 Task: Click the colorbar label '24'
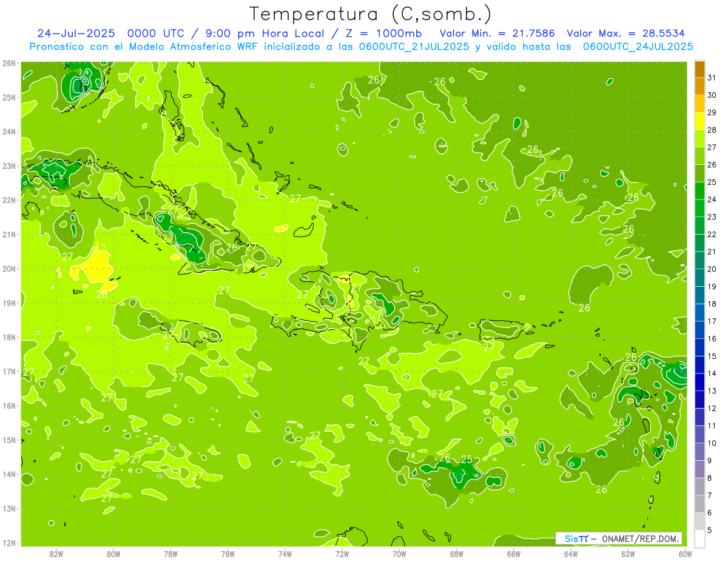712,199
